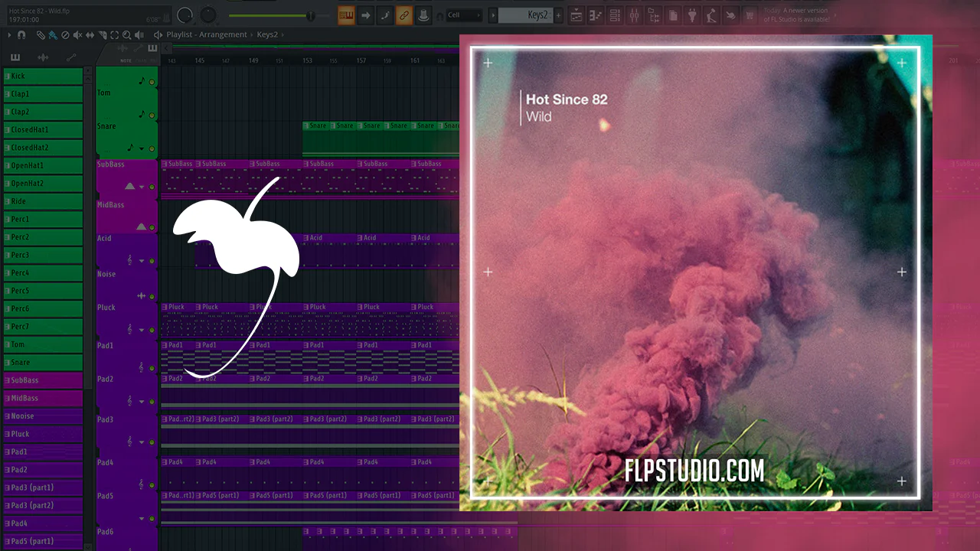Collapse the playlist picker panel arrow
Viewport: 980px width, 551px height.
pyautogui.click(x=166, y=47)
